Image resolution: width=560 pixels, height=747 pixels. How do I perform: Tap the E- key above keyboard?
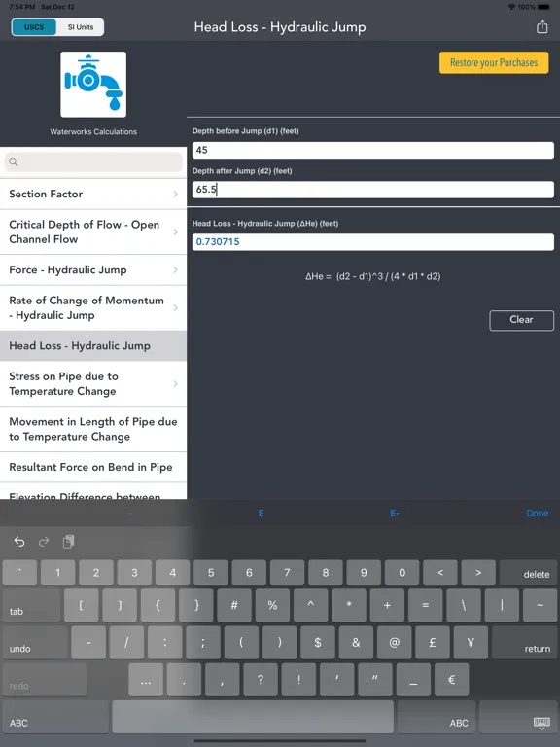tap(395, 514)
